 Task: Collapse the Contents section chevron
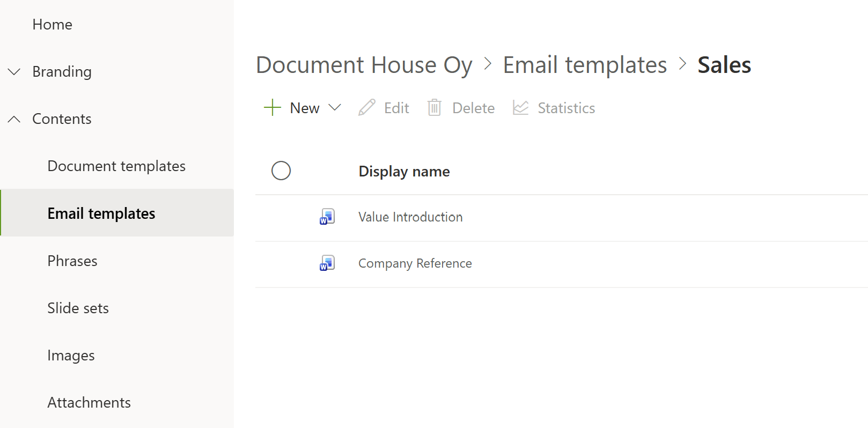14,119
